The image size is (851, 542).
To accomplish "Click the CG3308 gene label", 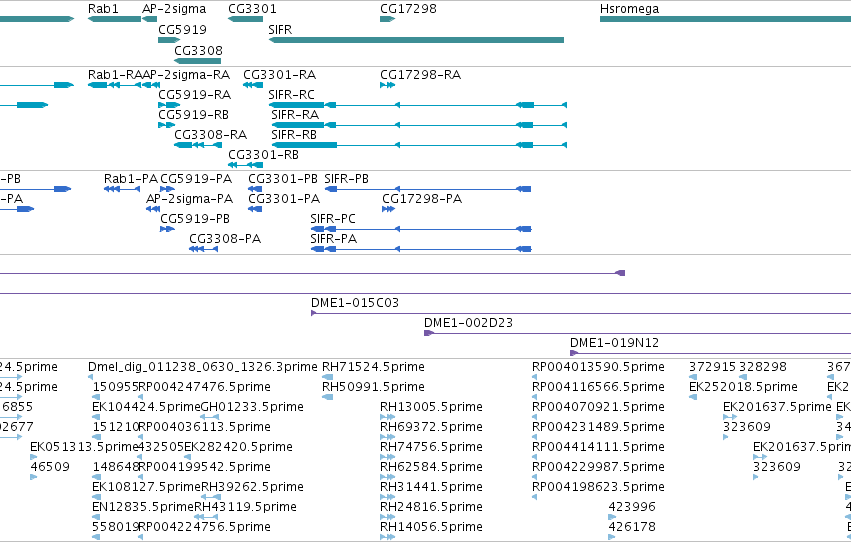I will pyautogui.click(x=199, y=50).
